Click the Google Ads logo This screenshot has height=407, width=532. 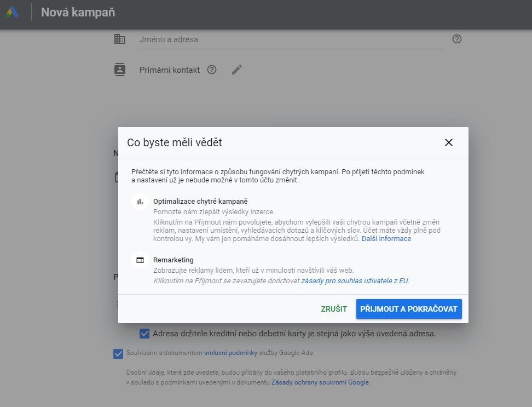[x=12, y=12]
